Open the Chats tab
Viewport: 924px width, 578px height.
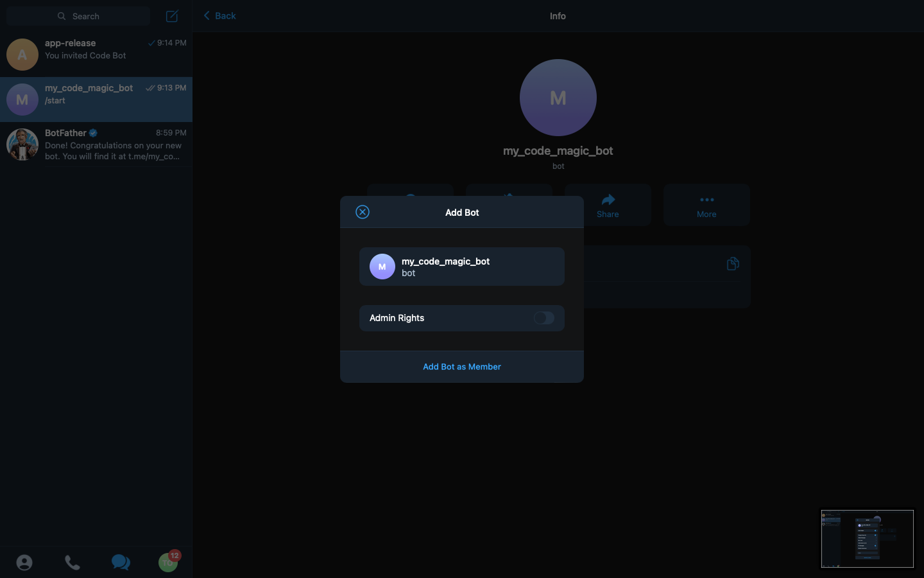121,563
